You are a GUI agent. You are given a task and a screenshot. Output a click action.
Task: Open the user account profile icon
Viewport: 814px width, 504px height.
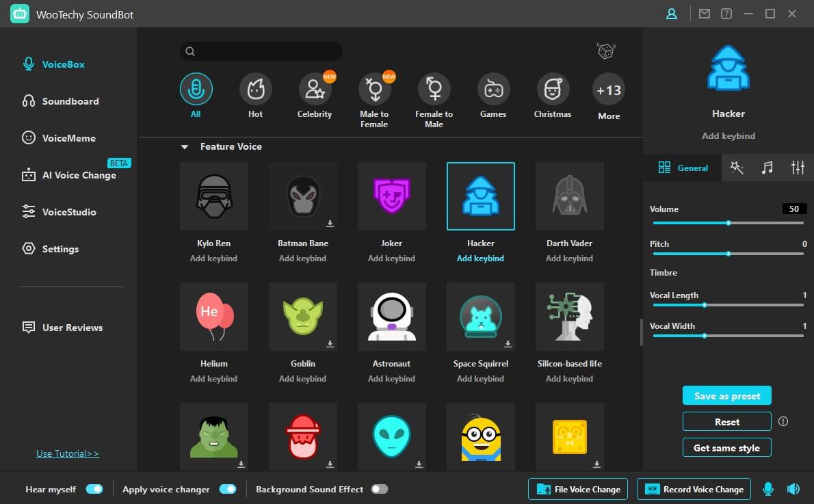click(672, 14)
